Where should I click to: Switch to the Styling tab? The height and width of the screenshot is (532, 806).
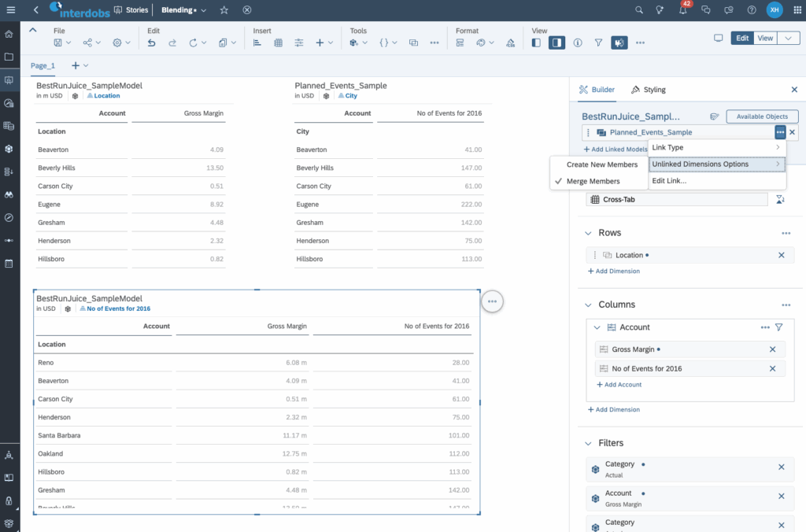pos(648,90)
